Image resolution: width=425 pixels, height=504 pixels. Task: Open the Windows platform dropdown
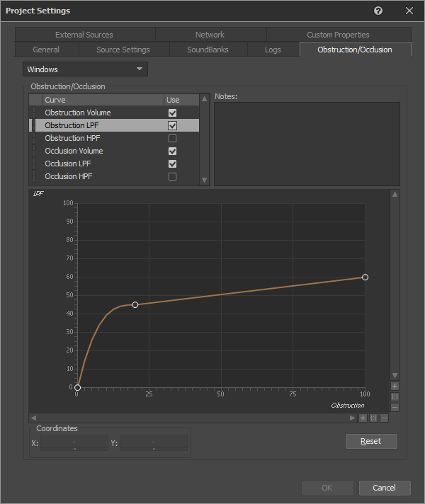[85, 69]
